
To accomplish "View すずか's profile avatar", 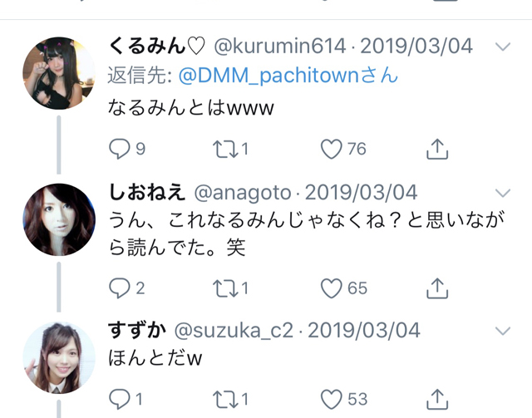I will point(59,358).
